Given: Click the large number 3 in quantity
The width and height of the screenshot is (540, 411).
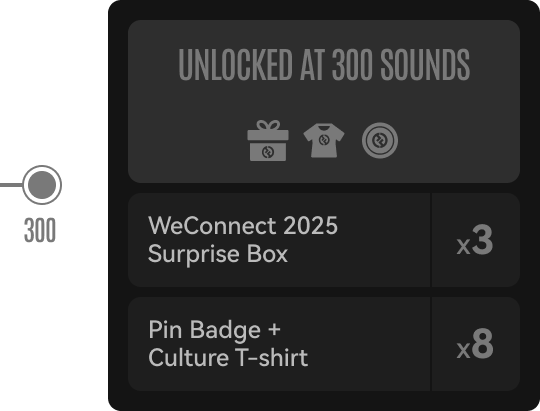Looking at the screenshot, I should [482, 240].
